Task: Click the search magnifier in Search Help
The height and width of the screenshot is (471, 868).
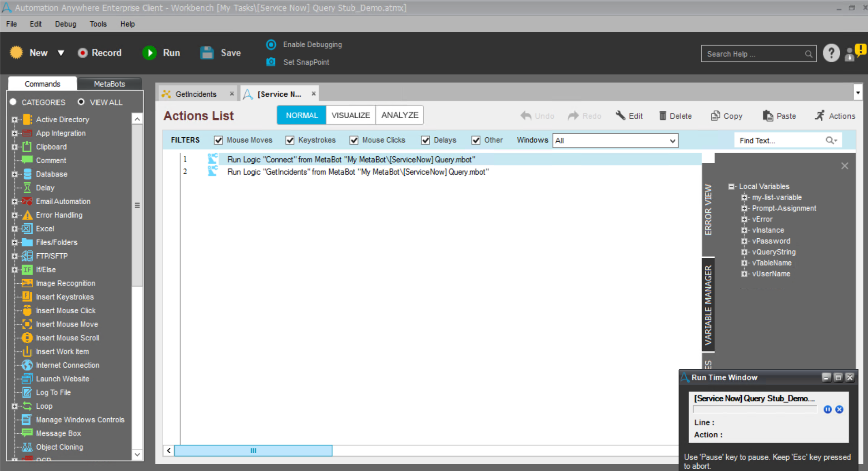Action: tap(808, 54)
